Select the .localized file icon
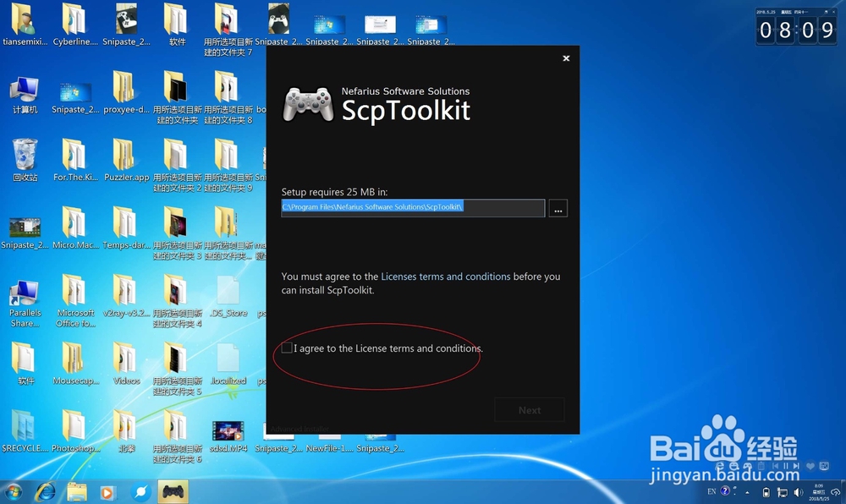The height and width of the screenshot is (504, 846). click(x=228, y=364)
